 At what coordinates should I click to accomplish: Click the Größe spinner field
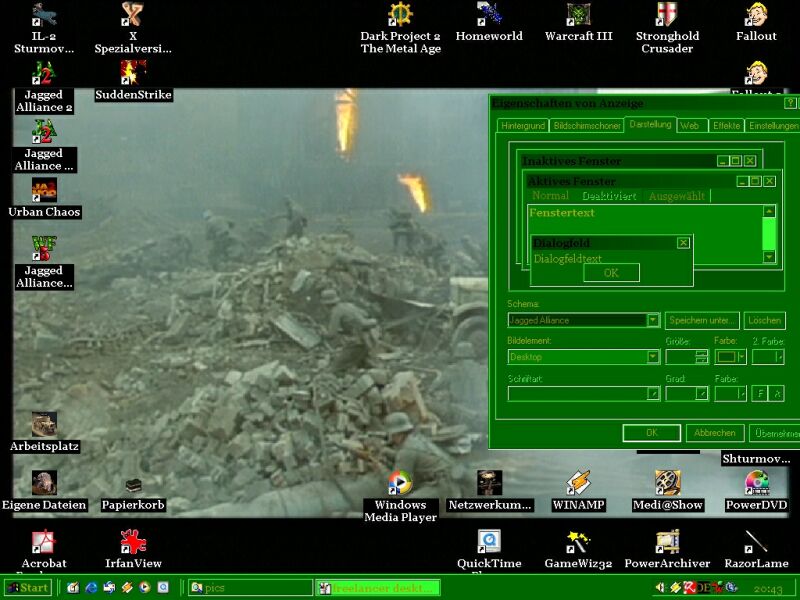[687, 357]
